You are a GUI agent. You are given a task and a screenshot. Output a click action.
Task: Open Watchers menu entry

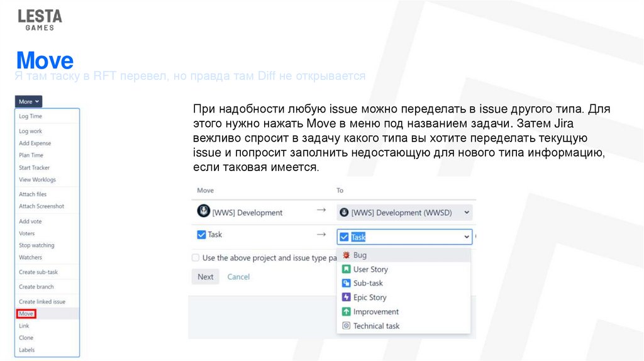(47, 257)
